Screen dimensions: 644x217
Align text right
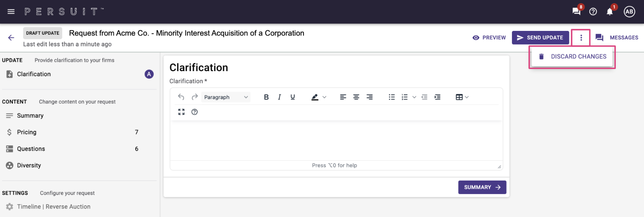pyautogui.click(x=369, y=97)
